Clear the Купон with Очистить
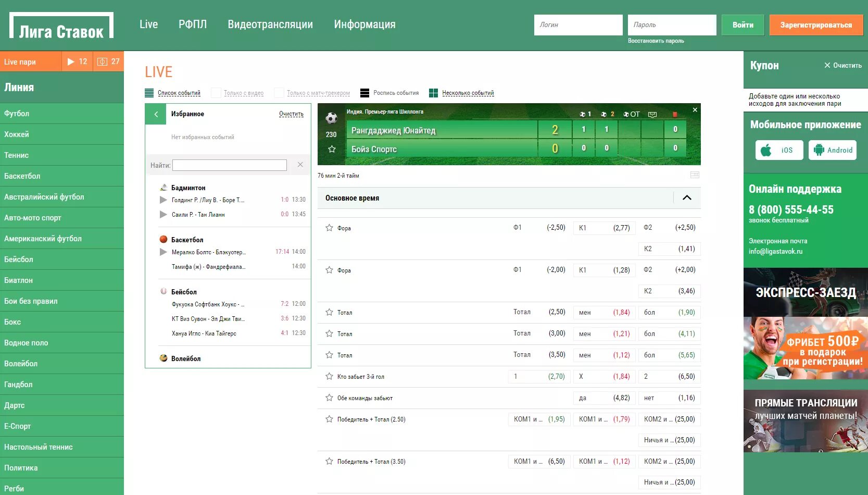868x495 pixels. [x=842, y=66]
